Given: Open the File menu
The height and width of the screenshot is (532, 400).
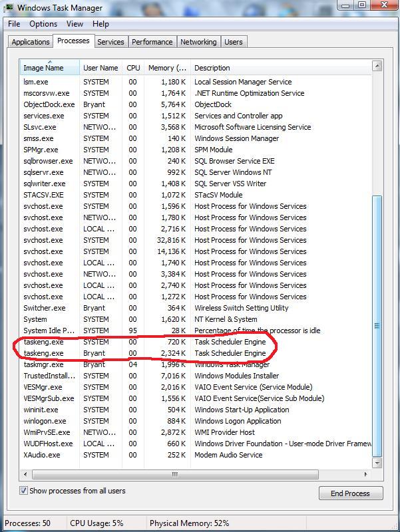Looking at the screenshot, I should [14, 24].
